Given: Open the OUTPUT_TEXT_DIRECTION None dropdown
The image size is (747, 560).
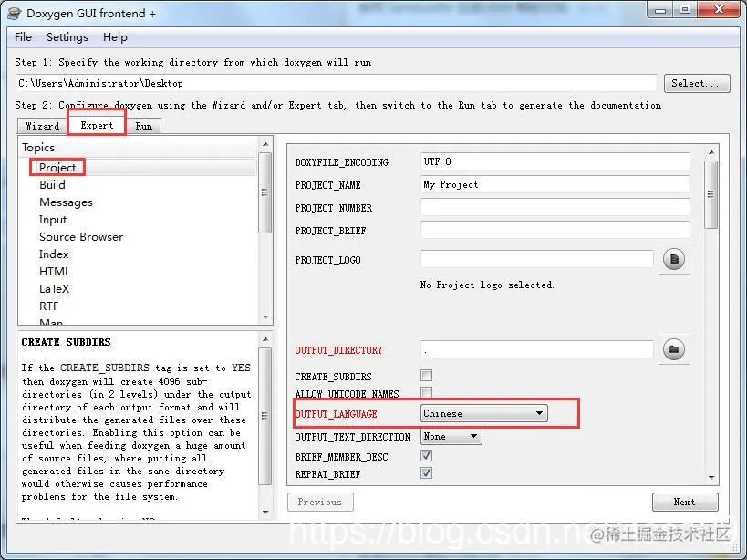Looking at the screenshot, I should click(451, 436).
